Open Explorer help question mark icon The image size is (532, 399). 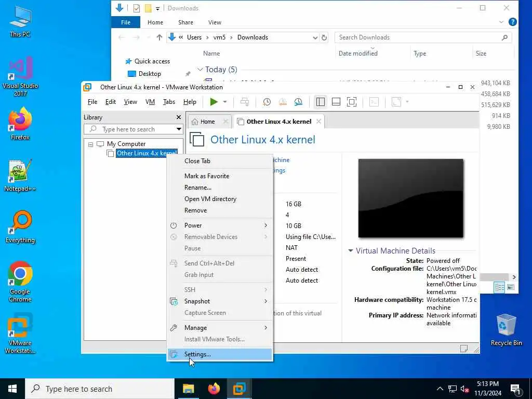[x=513, y=22]
